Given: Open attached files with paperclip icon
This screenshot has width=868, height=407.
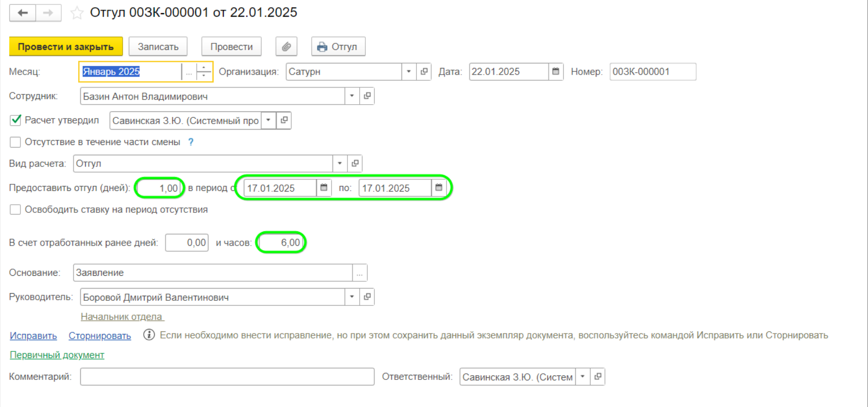Looking at the screenshot, I should click(287, 46).
